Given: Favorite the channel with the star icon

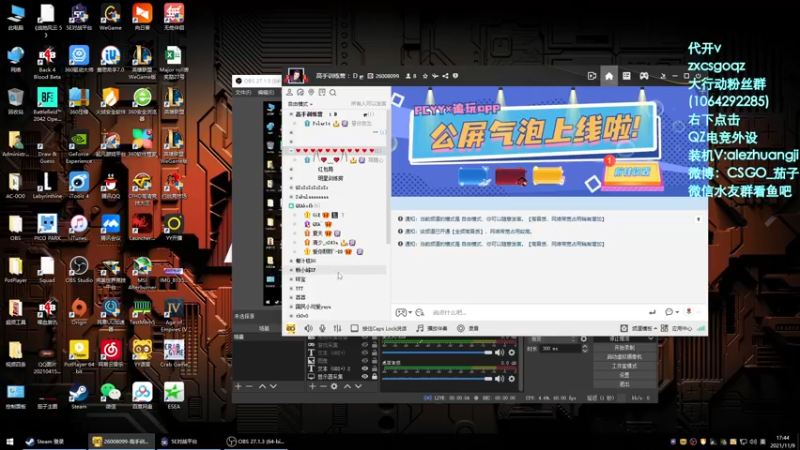Looking at the screenshot, I should pos(425,76).
